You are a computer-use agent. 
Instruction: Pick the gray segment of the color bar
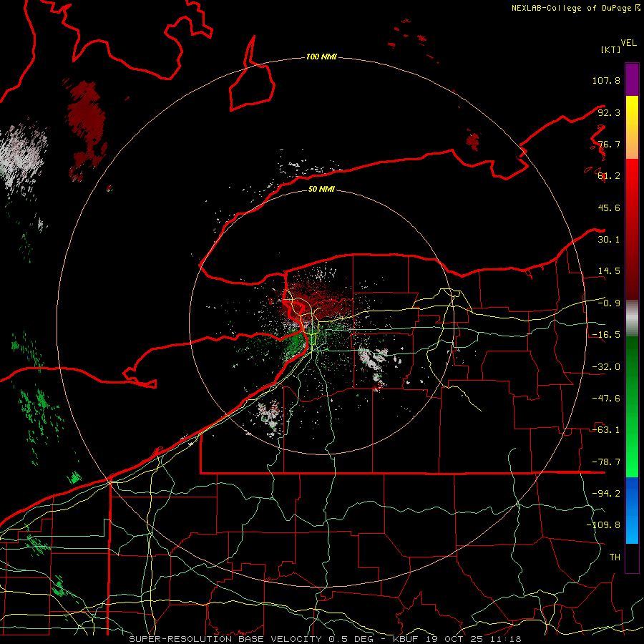pyautogui.click(x=632, y=318)
